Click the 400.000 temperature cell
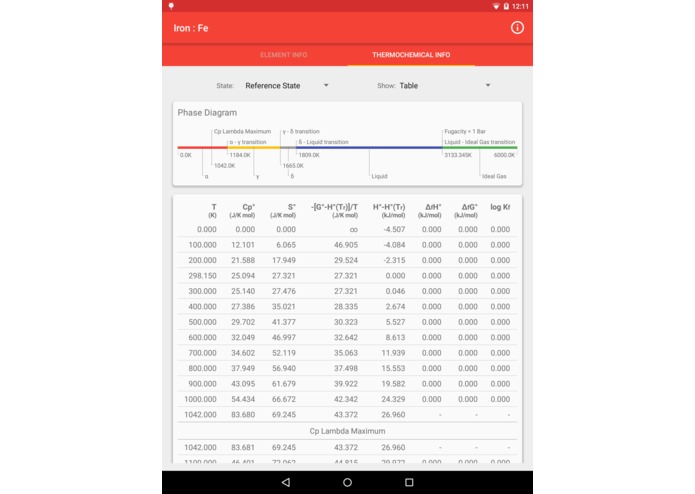695x494 pixels. pos(203,307)
